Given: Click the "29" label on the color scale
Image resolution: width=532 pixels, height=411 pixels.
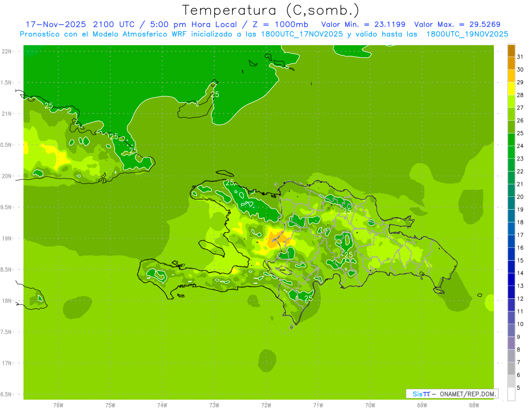Looking at the screenshot, I should point(520,82).
